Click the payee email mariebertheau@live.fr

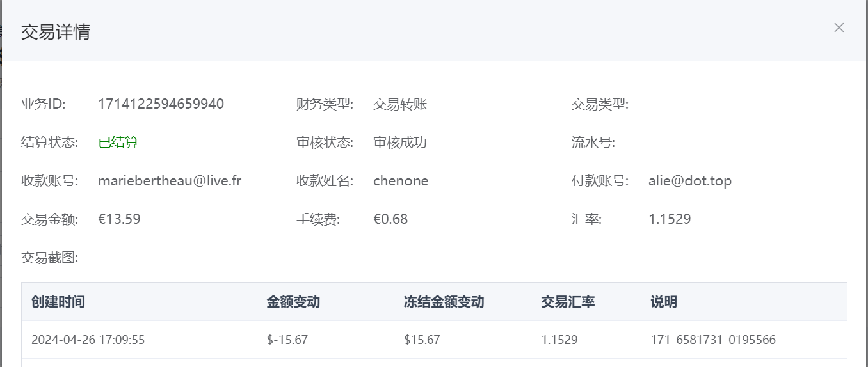170,181
